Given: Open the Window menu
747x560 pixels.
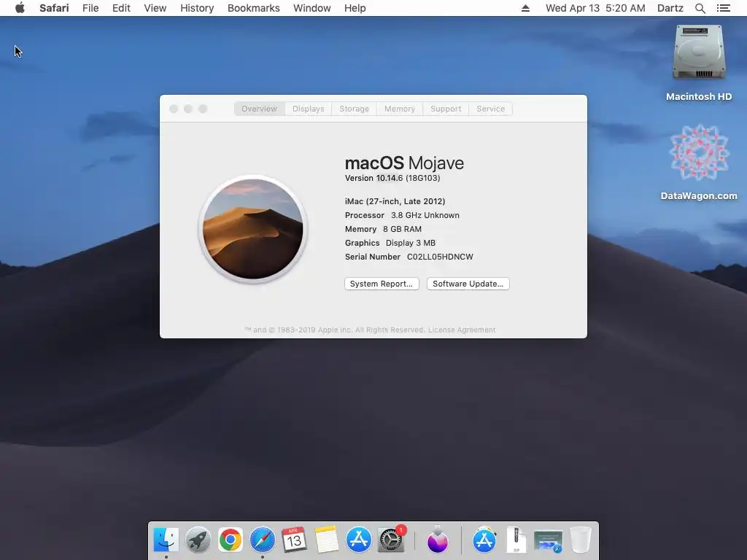Looking at the screenshot, I should (312, 8).
